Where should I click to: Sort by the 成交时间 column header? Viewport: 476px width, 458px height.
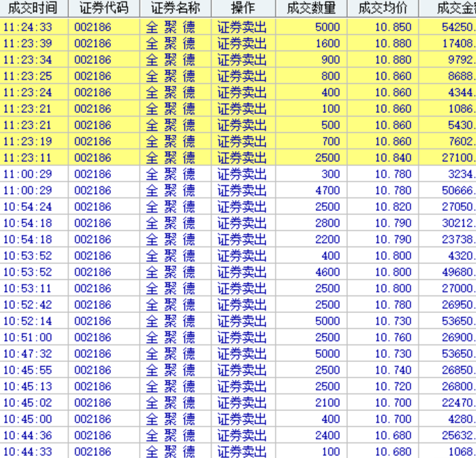click(x=33, y=8)
